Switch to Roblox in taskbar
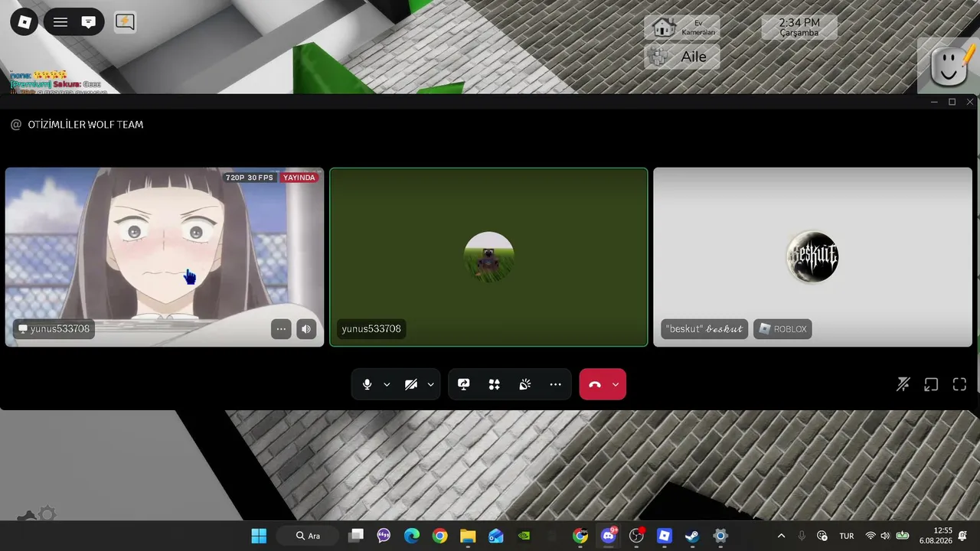980x551 pixels. pyautogui.click(x=665, y=536)
